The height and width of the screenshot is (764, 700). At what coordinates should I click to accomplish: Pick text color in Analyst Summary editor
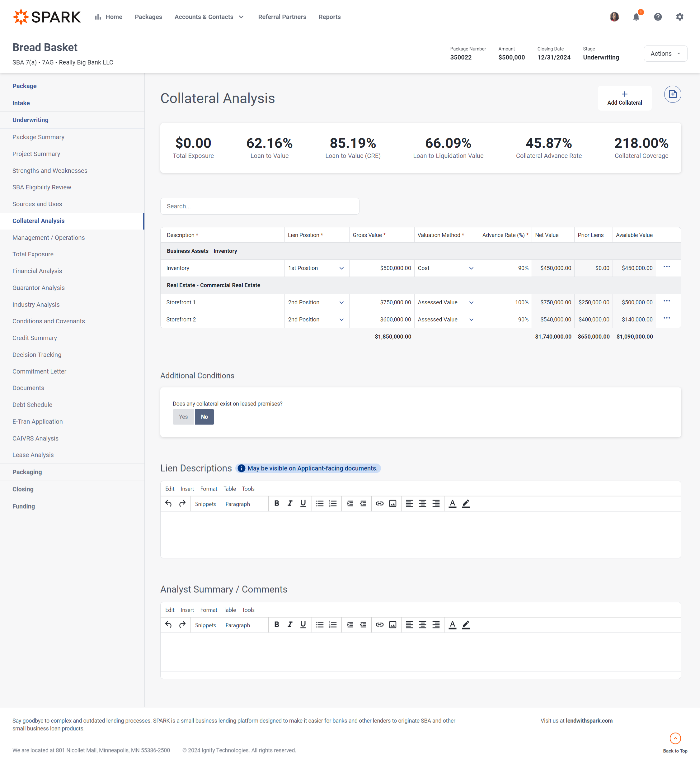click(452, 625)
